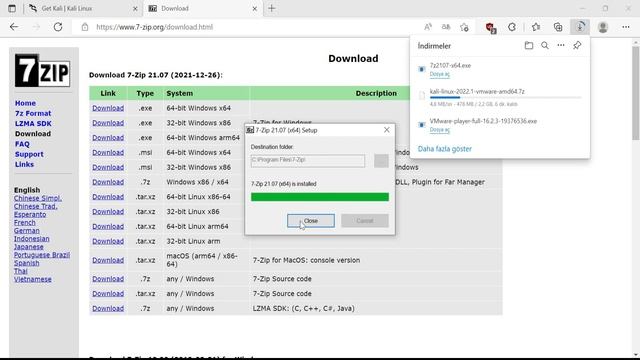Open a new browser tab
This screenshot has height=360, width=640.
coord(271,8)
